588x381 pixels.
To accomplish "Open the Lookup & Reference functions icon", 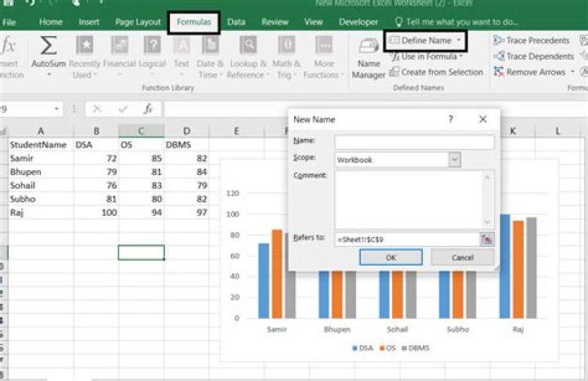I will click(247, 46).
